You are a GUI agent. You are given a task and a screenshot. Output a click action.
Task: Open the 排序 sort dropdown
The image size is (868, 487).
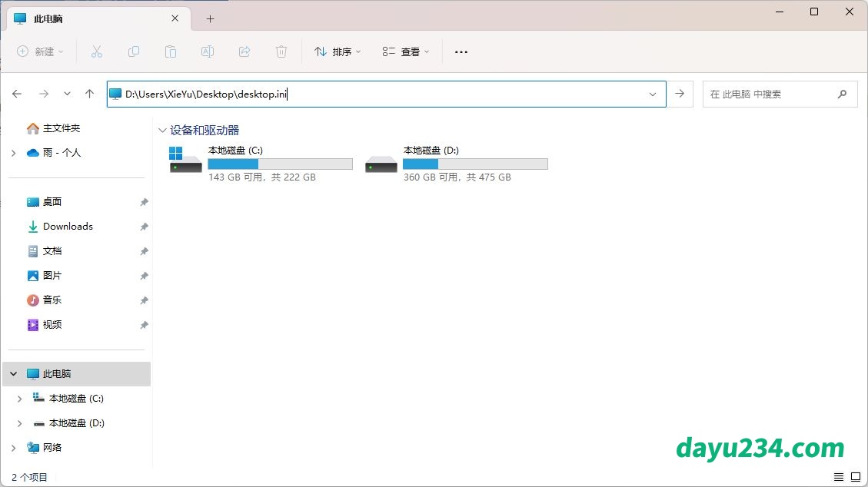pos(338,51)
